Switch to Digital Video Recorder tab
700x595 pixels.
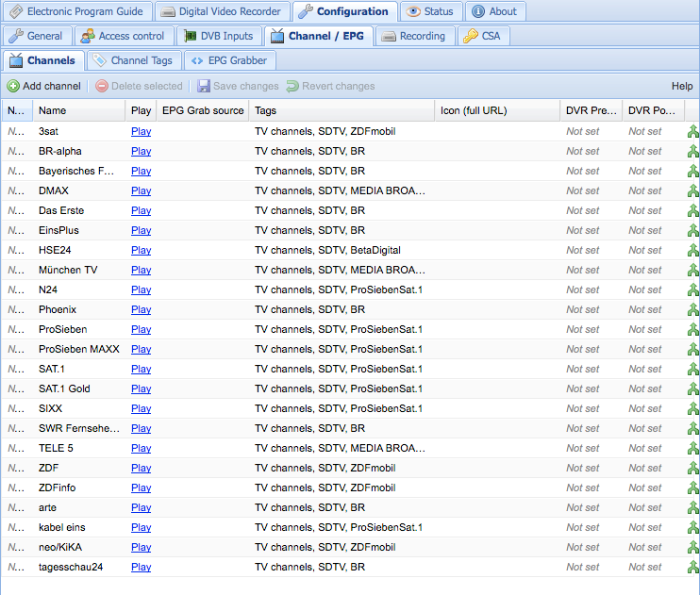tap(222, 11)
